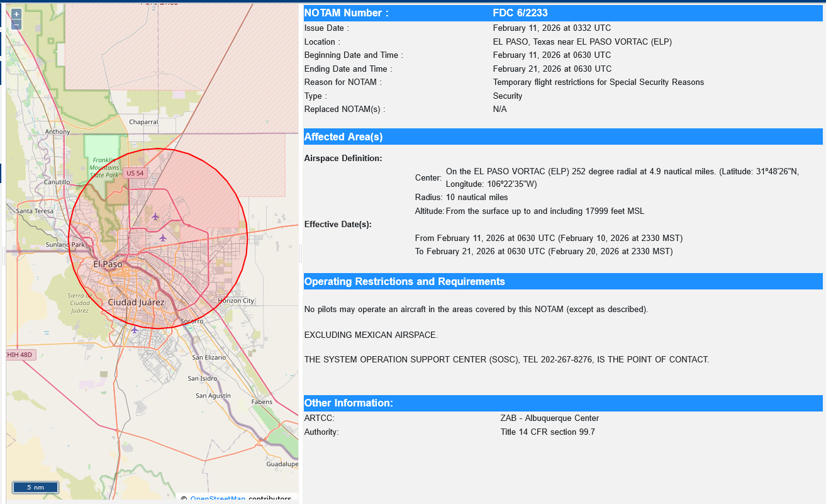Click the San Agustin map label

(213, 396)
